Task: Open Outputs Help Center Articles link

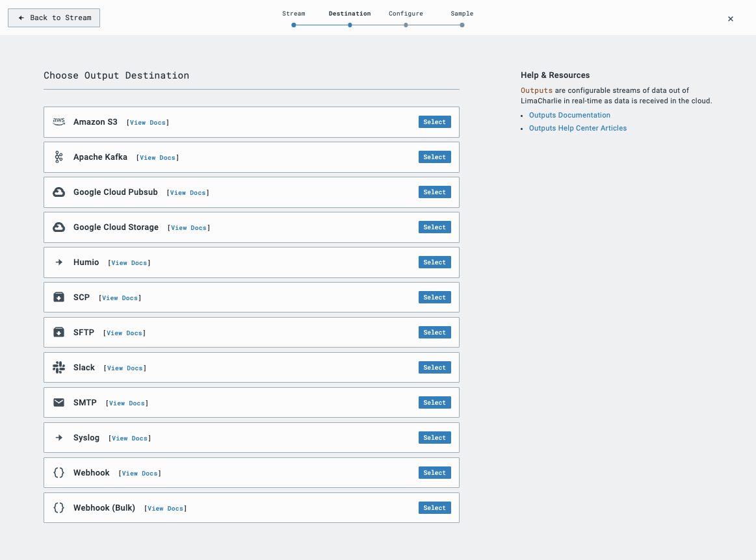Action: [x=578, y=128]
